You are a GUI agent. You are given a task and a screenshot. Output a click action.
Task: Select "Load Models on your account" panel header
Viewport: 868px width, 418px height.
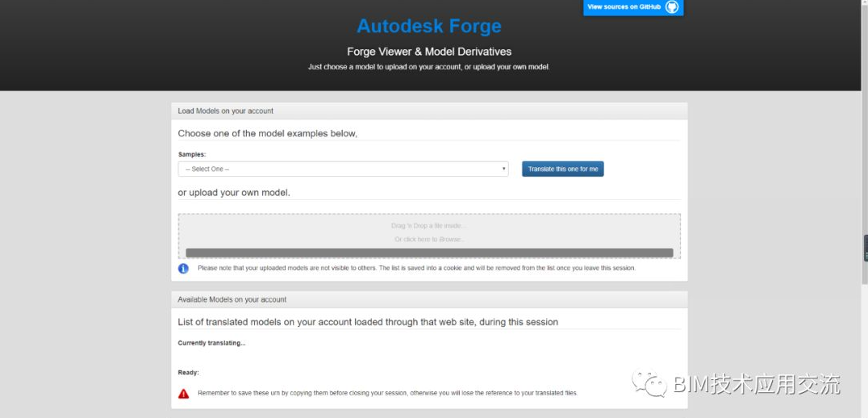[x=226, y=111]
